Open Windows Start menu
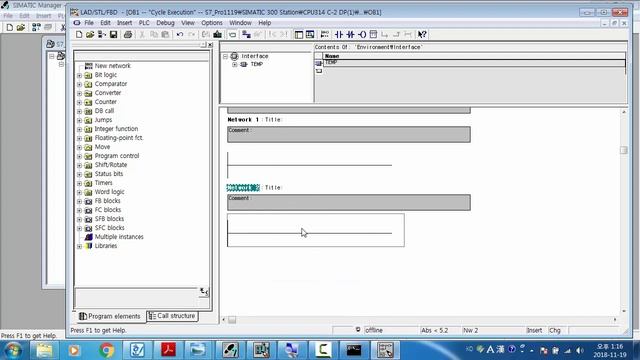 pos(13,350)
